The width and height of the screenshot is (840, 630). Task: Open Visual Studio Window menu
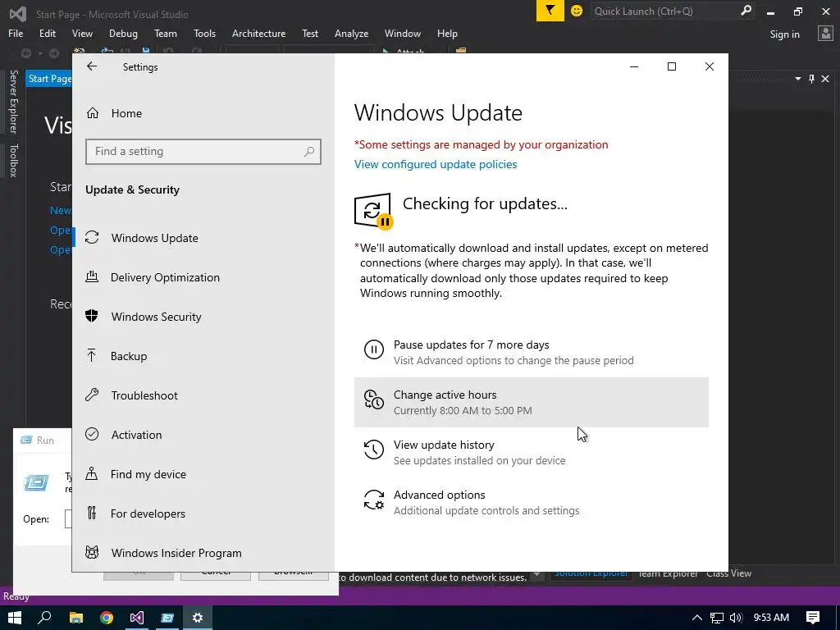point(402,33)
